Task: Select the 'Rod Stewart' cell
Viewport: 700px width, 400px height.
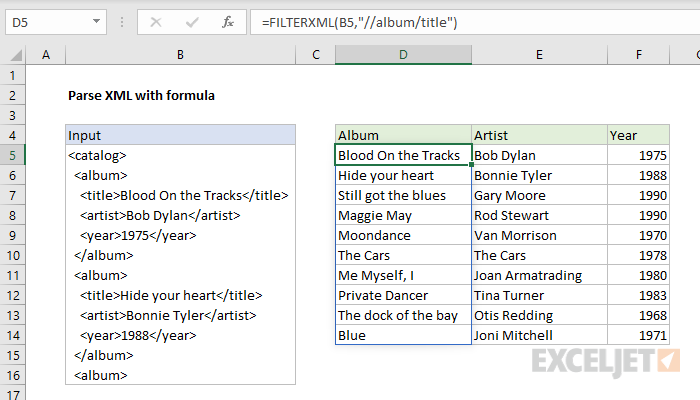Action: coord(539,215)
